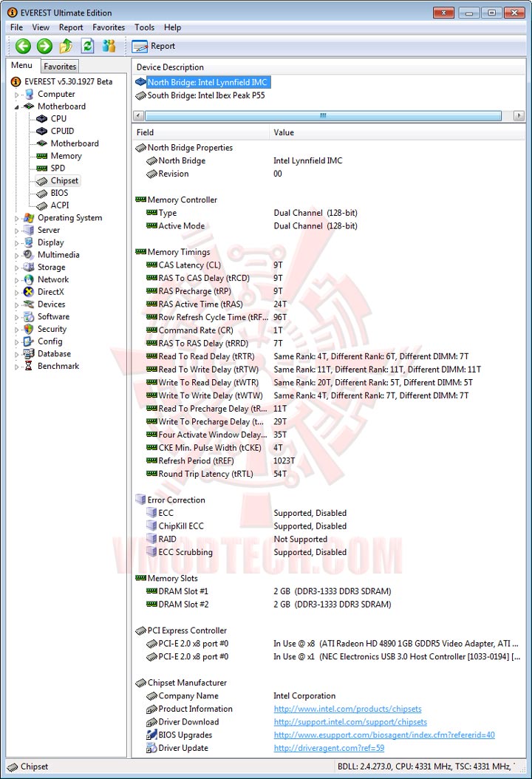Select the Command Rate (CR) row
Image resolution: width=532 pixels, height=779 pixels.
coord(328,330)
